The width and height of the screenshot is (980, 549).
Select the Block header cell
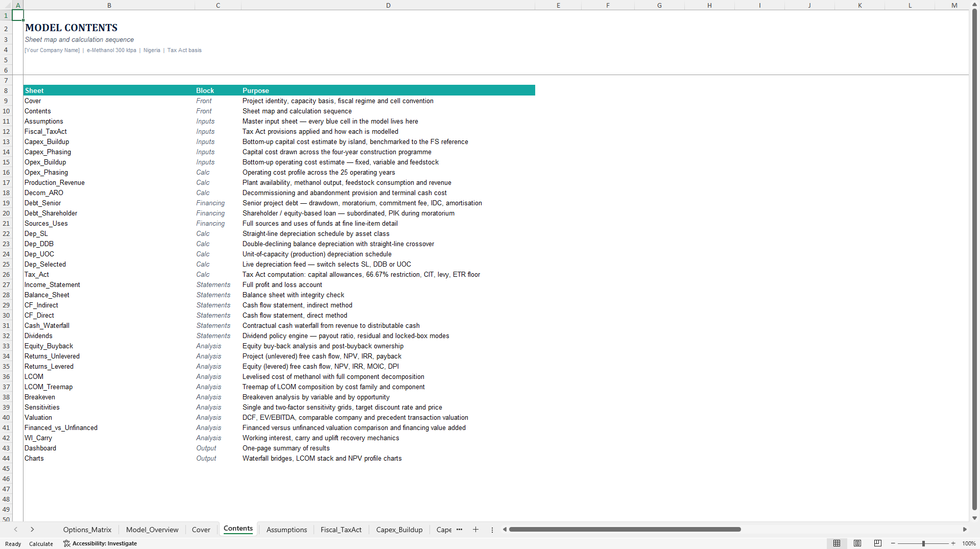[218, 90]
